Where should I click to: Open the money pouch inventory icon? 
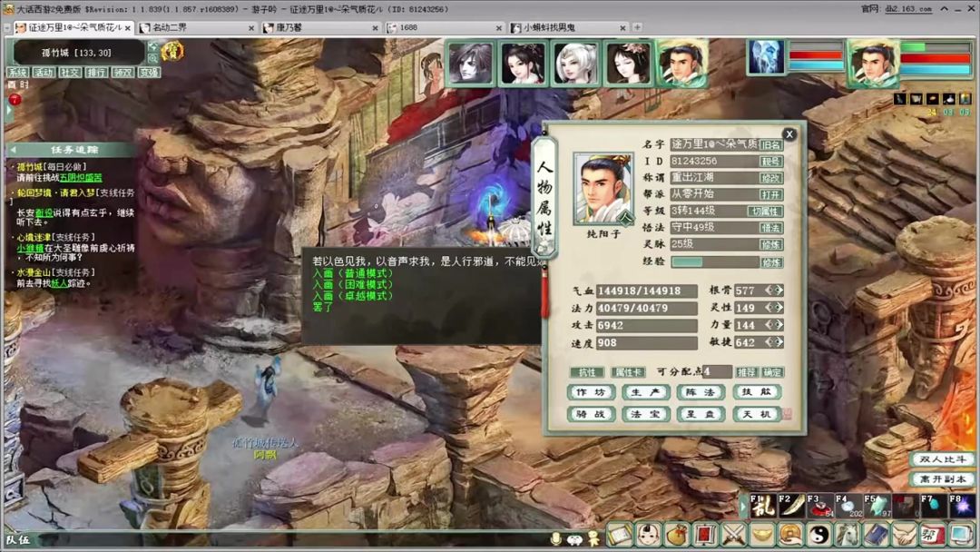point(678,535)
